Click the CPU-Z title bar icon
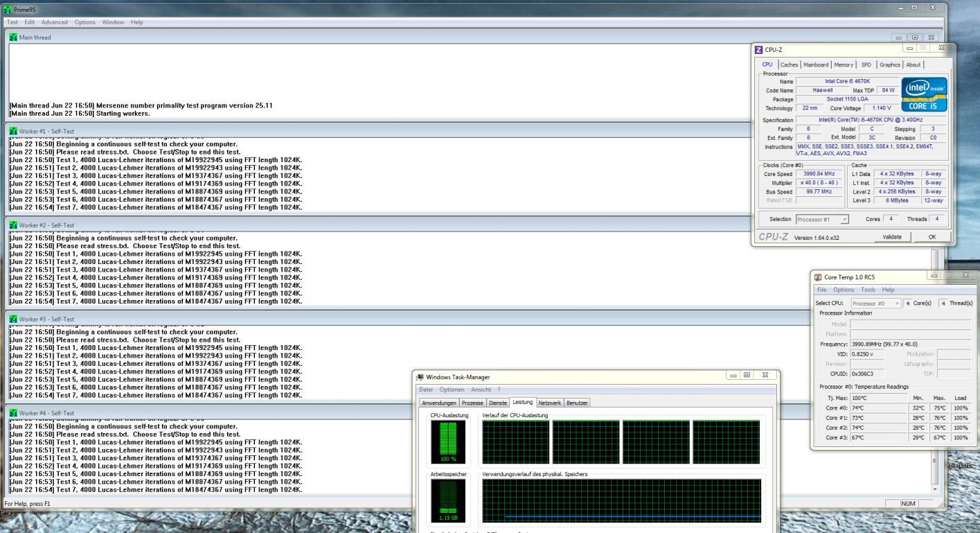The width and height of the screenshot is (980, 533). click(x=759, y=49)
